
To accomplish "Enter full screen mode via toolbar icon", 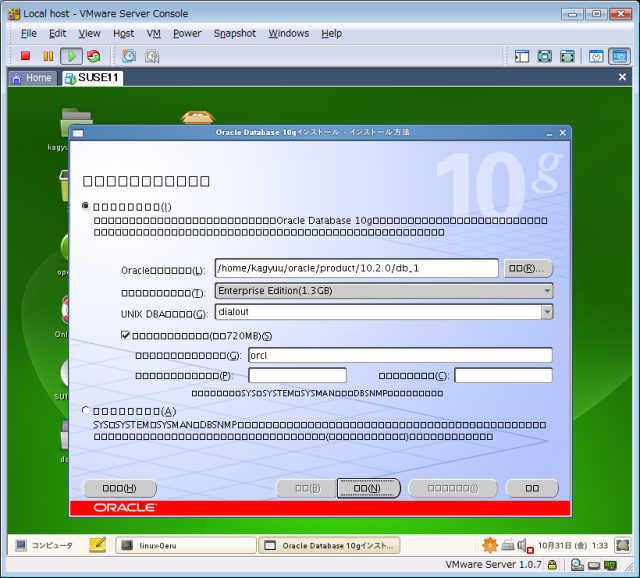I will pos(545,57).
